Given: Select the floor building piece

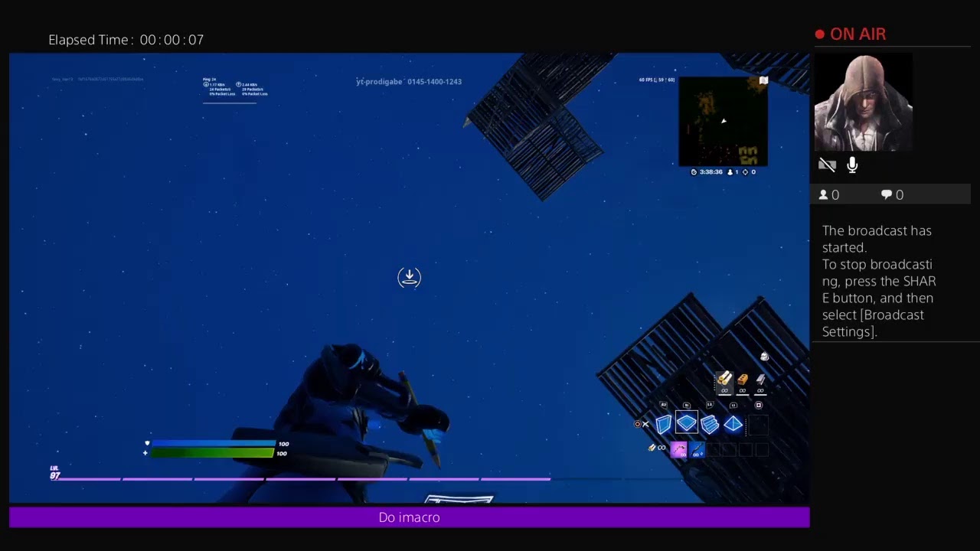Looking at the screenshot, I should [687, 423].
